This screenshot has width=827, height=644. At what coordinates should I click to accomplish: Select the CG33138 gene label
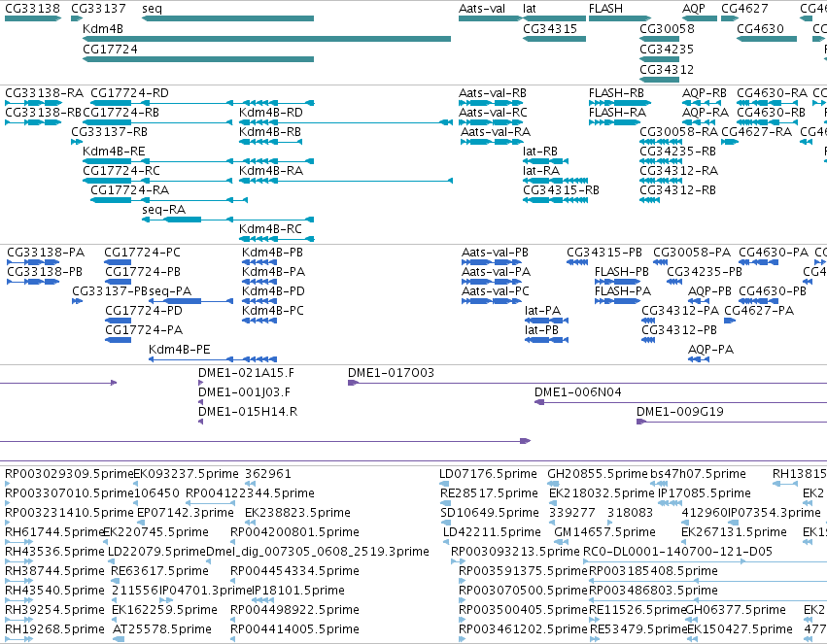click(33, 9)
